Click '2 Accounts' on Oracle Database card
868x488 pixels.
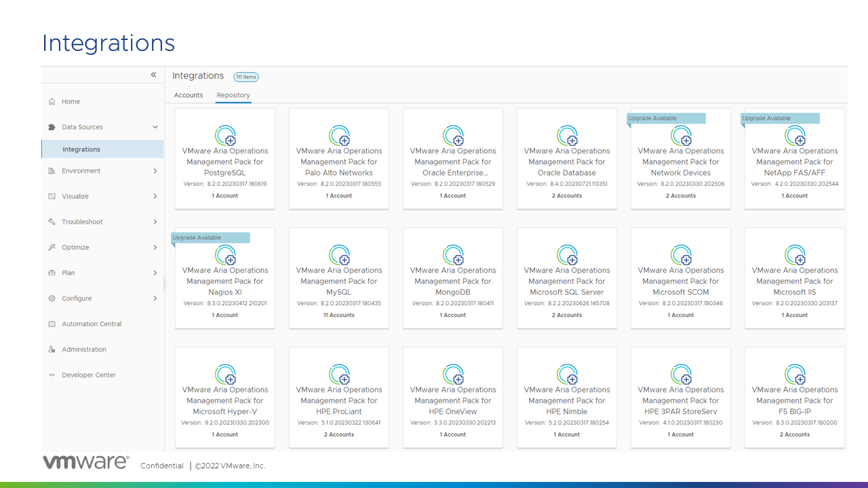pos(567,196)
